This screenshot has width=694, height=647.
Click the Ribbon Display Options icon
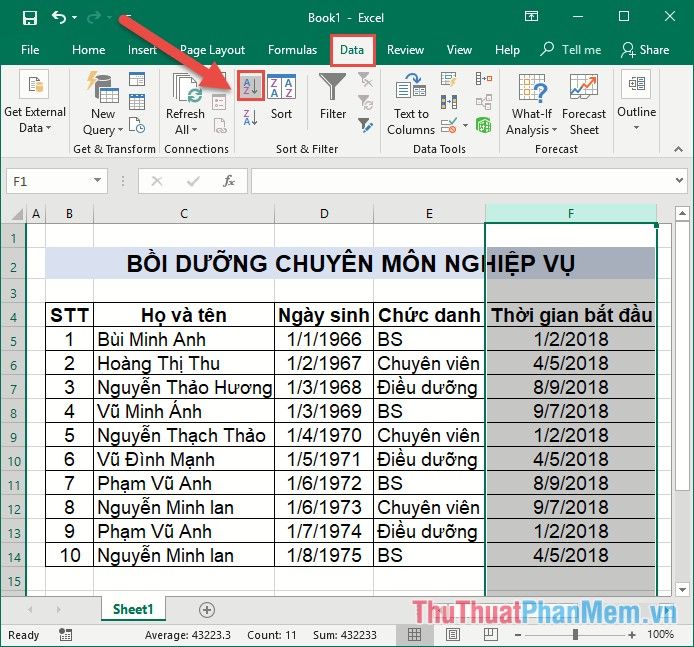click(x=531, y=17)
